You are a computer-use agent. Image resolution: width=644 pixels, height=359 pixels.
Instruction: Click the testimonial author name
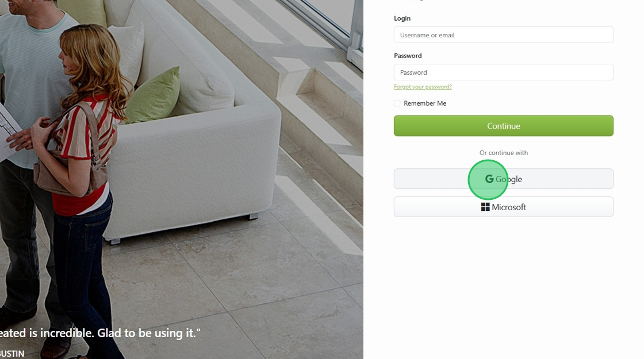tap(12, 354)
